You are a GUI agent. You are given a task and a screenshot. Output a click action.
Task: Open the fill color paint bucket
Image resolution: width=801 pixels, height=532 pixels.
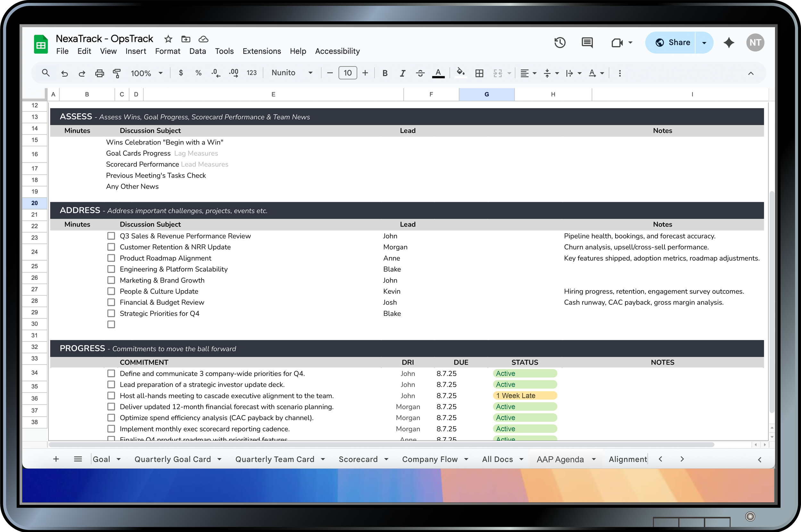click(460, 72)
